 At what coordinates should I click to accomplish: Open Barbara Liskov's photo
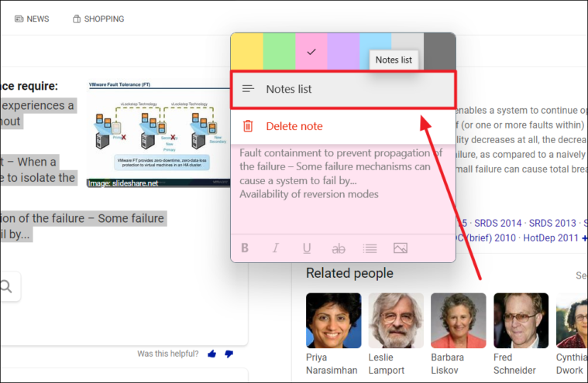tap(459, 320)
